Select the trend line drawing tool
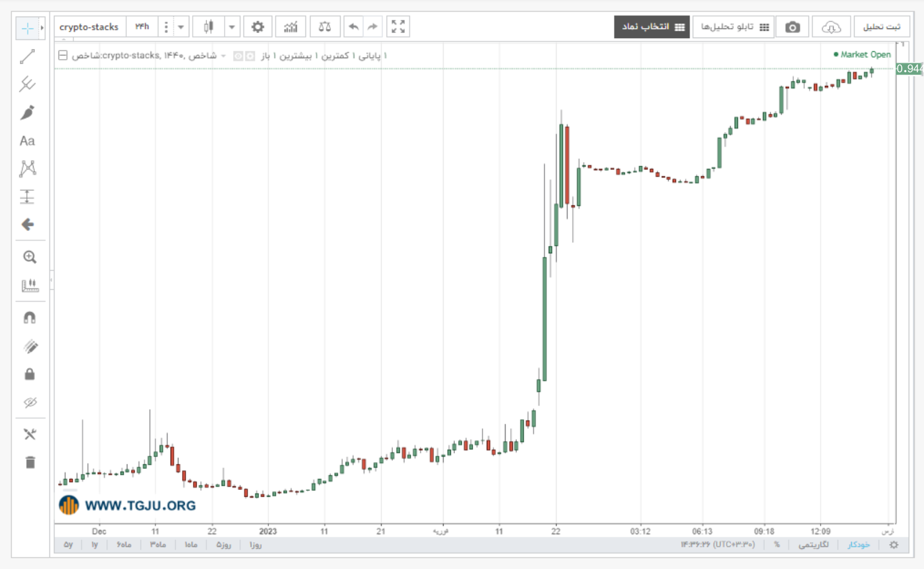Screen dimensions: 924x569 [x=27, y=56]
